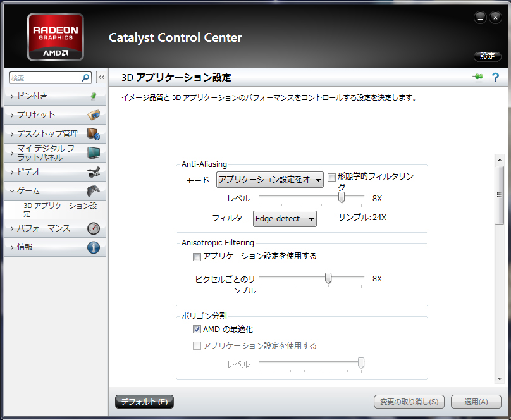Click the Anti-Aliasing 8X level value

pyautogui.click(x=377, y=199)
